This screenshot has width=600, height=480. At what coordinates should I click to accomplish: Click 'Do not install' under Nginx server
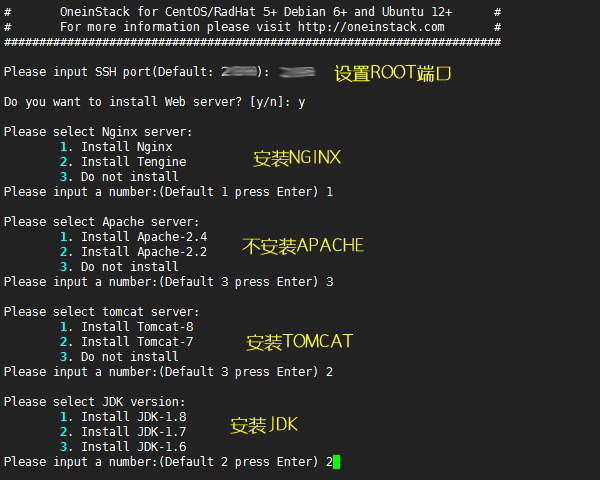click(119, 177)
